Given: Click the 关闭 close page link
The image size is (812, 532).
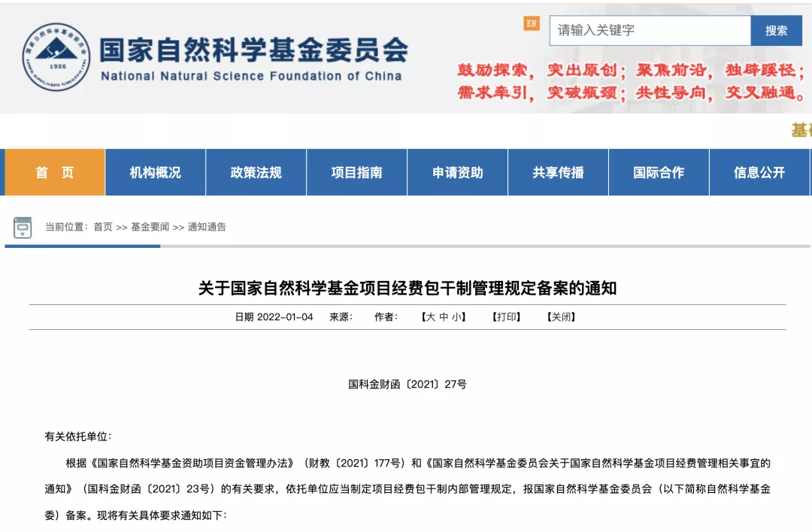Looking at the screenshot, I should [561, 317].
